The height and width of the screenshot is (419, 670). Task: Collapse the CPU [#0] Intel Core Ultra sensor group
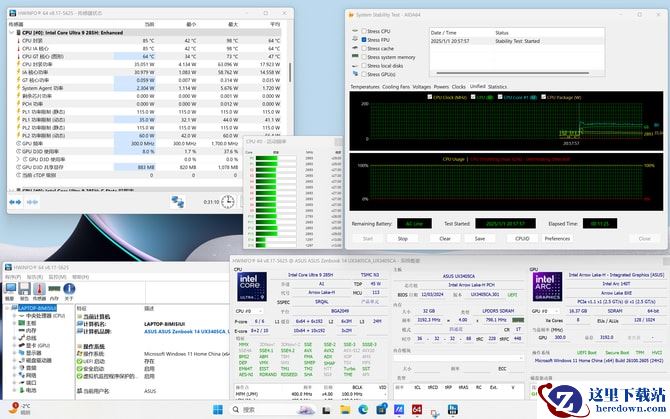pyautogui.click(x=12, y=32)
